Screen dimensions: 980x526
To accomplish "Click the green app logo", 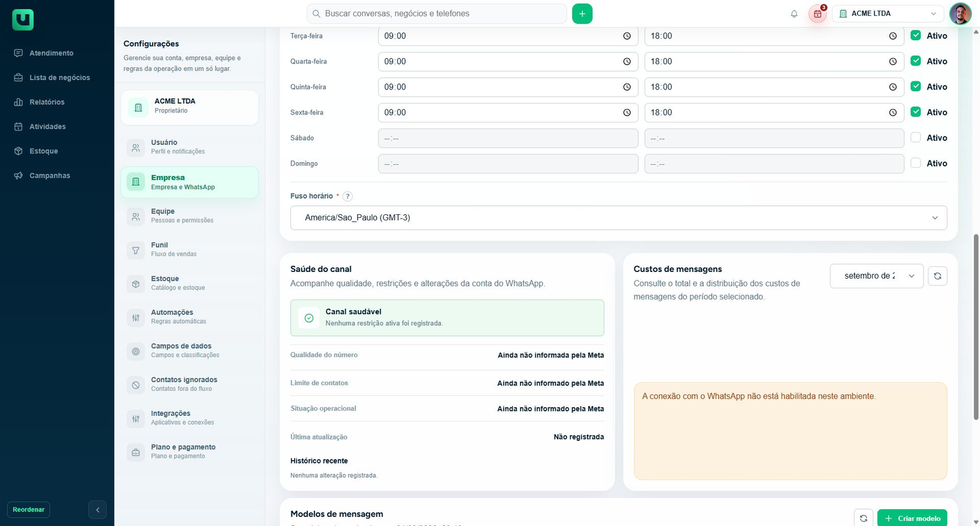I will coord(23,20).
